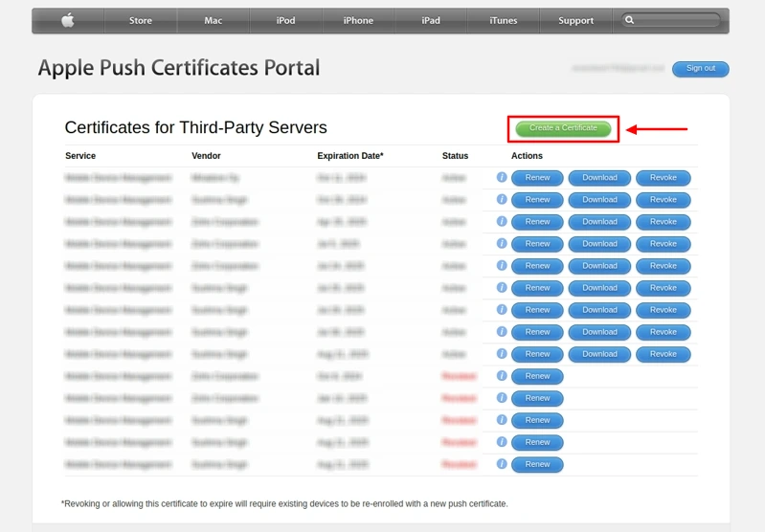Viewport: 765px width, 532px height.
Task: Renew the certificate in the third row
Action: click(x=537, y=222)
